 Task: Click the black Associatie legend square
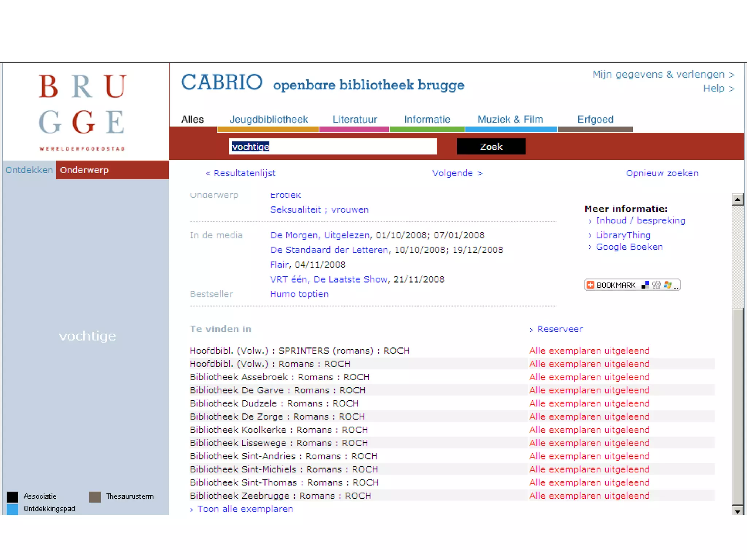click(x=13, y=497)
